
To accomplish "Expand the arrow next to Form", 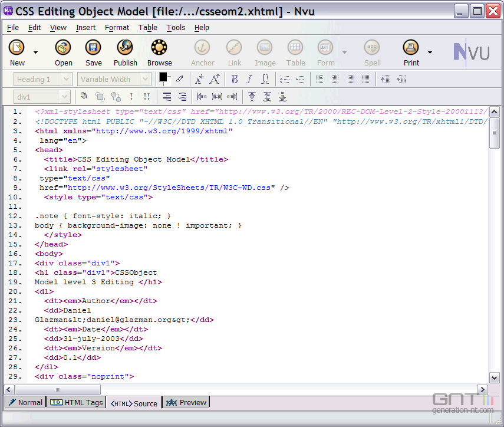I will pyautogui.click(x=344, y=52).
